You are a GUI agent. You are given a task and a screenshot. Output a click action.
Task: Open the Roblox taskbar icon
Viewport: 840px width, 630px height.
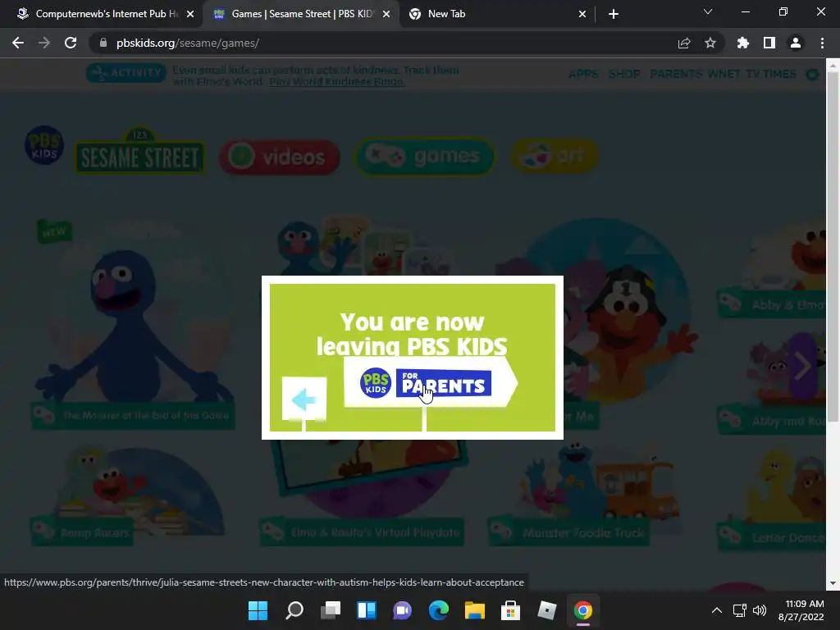tap(547, 610)
